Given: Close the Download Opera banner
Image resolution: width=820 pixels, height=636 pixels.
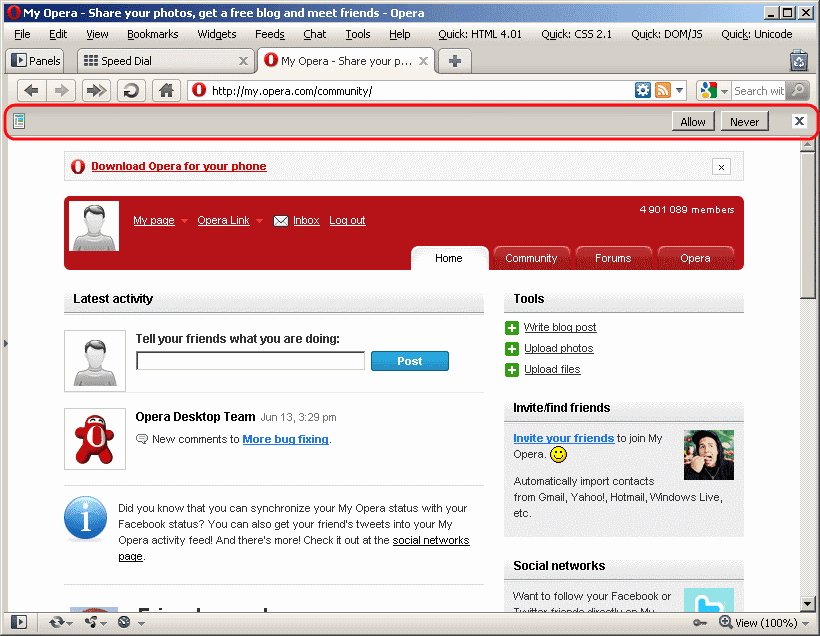Looking at the screenshot, I should 721,167.
